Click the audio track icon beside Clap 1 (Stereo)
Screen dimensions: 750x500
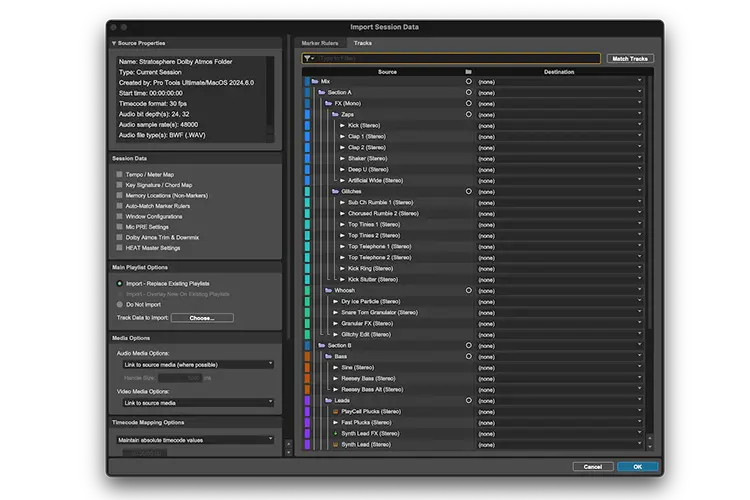coord(342,136)
